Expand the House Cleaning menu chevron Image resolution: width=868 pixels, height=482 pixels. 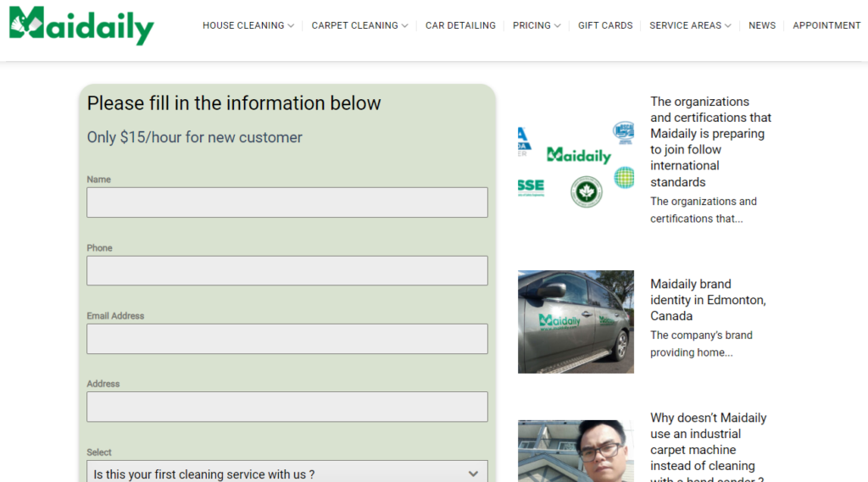tap(291, 26)
